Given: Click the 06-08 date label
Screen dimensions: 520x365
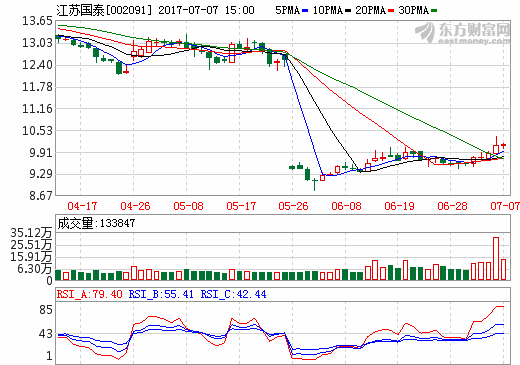Looking at the screenshot, I should pos(346,206).
